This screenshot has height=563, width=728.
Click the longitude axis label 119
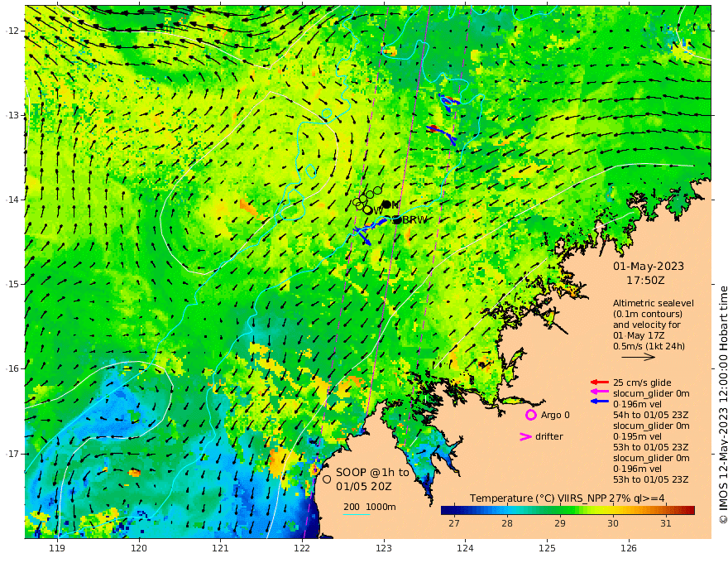tap(57, 548)
